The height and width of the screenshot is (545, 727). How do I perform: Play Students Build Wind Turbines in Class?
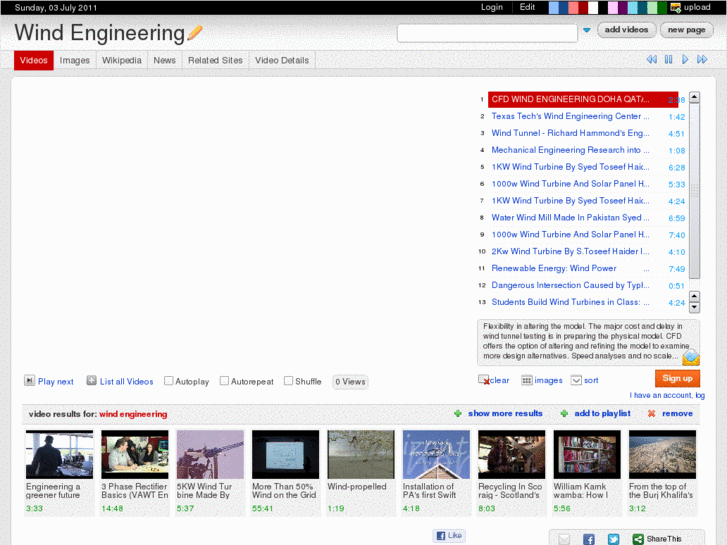(x=570, y=302)
